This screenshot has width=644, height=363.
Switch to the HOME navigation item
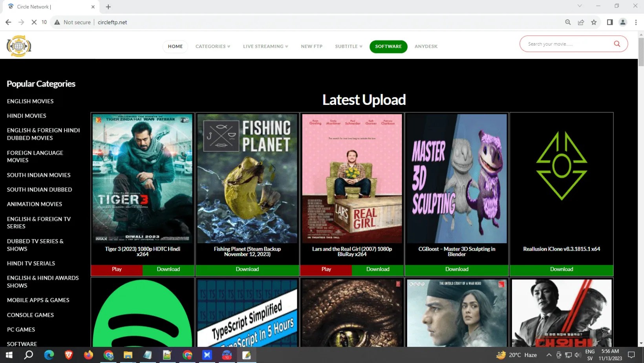click(x=175, y=46)
